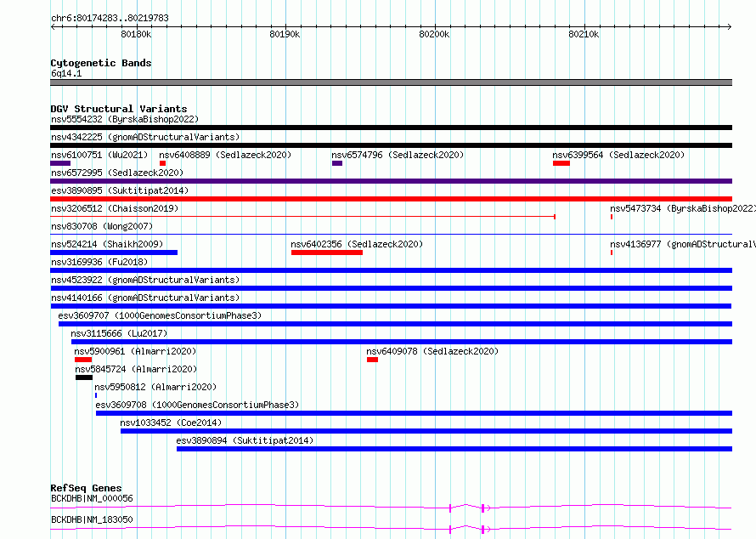This screenshot has height=539, width=756.
Task: Click the nsv5845724 black variant bar
Action: pyautogui.click(x=84, y=377)
